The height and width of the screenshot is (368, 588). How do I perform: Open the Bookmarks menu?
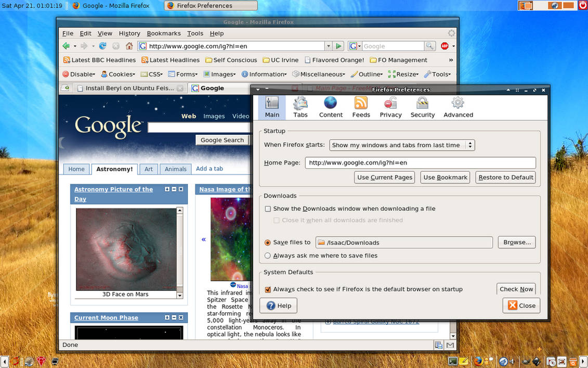(163, 33)
